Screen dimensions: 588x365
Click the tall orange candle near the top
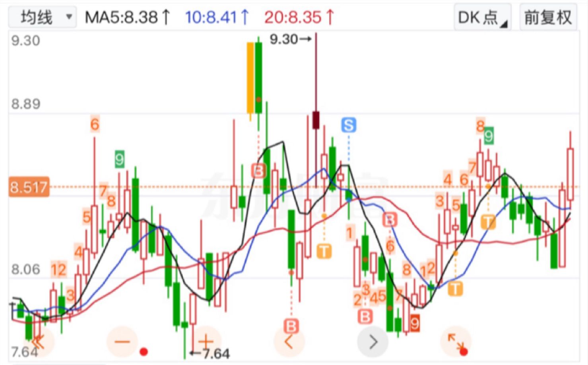coord(250,78)
